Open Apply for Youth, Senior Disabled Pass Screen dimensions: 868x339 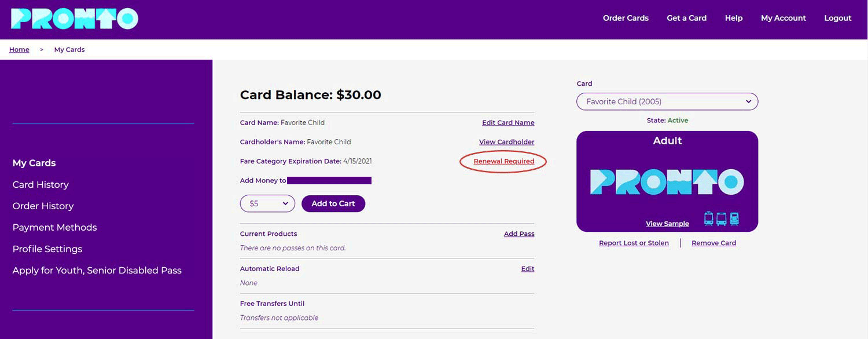[97, 271]
